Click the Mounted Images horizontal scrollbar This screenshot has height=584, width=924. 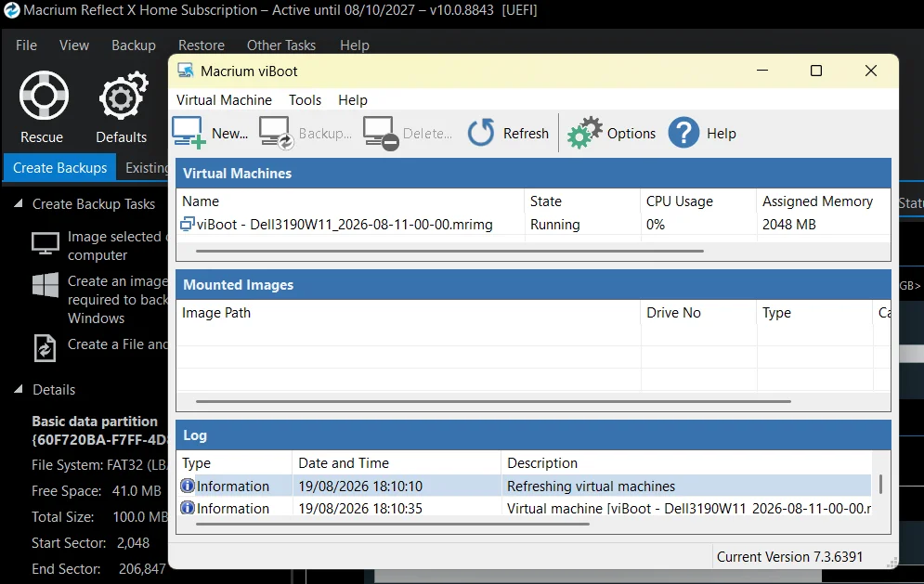[493, 401]
